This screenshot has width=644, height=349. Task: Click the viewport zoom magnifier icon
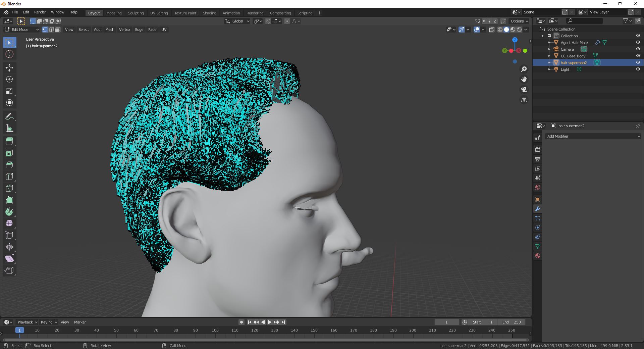coord(524,69)
